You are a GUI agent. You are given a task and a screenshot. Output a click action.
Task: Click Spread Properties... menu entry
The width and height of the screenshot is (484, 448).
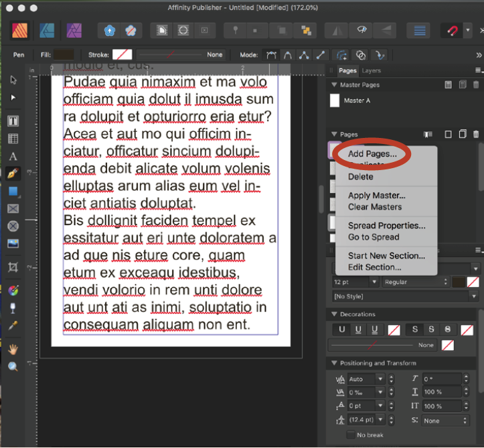(386, 226)
